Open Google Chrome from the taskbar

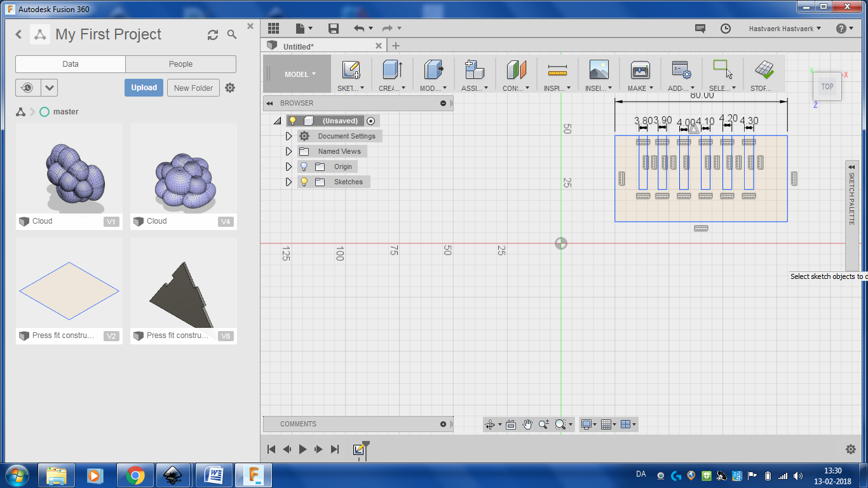135,475
